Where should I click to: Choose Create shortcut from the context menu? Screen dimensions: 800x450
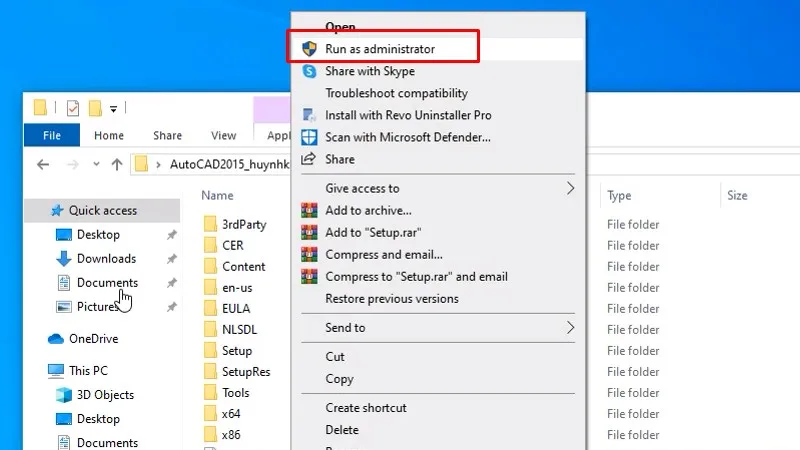(x=366, y=408)
